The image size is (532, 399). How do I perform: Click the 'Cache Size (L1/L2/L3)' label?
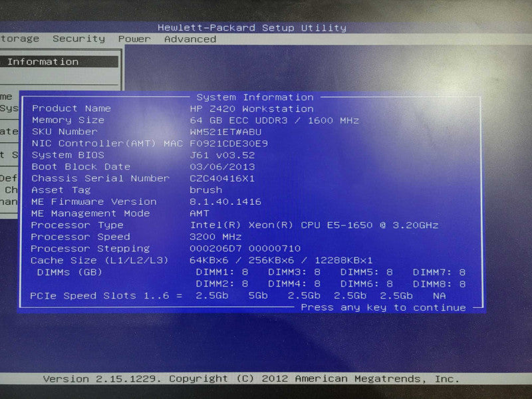tap(99, 261)
